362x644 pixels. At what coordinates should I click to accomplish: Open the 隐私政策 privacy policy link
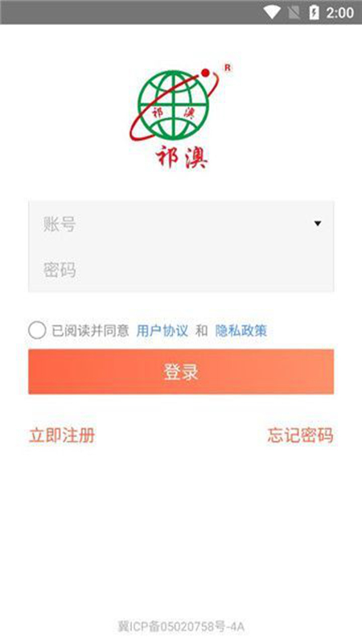point(241,330)
